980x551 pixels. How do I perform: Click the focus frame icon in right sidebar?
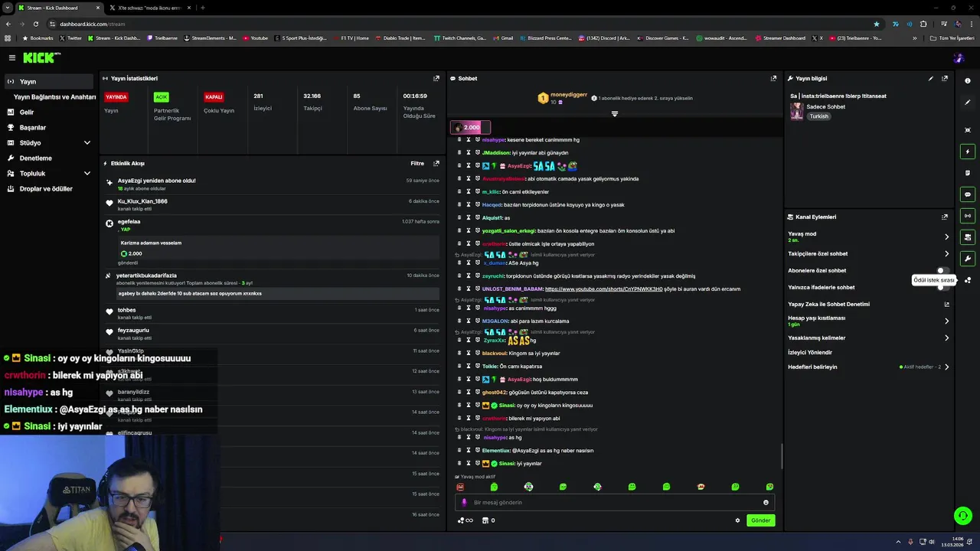pos(968,130)
